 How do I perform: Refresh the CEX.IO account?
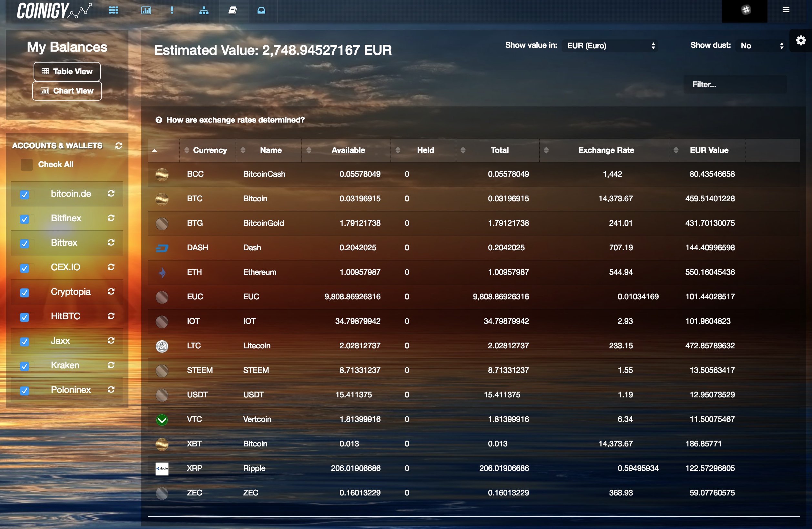(x=111, y=267)
